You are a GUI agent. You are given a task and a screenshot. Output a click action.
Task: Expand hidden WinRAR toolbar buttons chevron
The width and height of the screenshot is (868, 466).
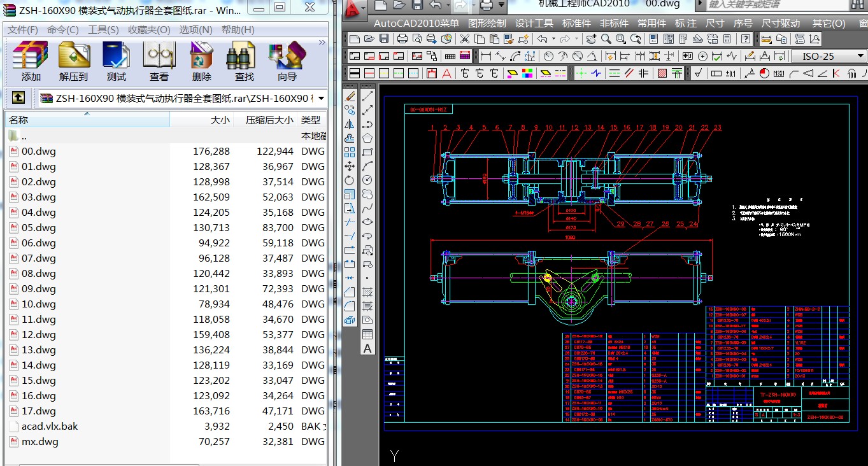pyautogui.click(x=322, y=43)
